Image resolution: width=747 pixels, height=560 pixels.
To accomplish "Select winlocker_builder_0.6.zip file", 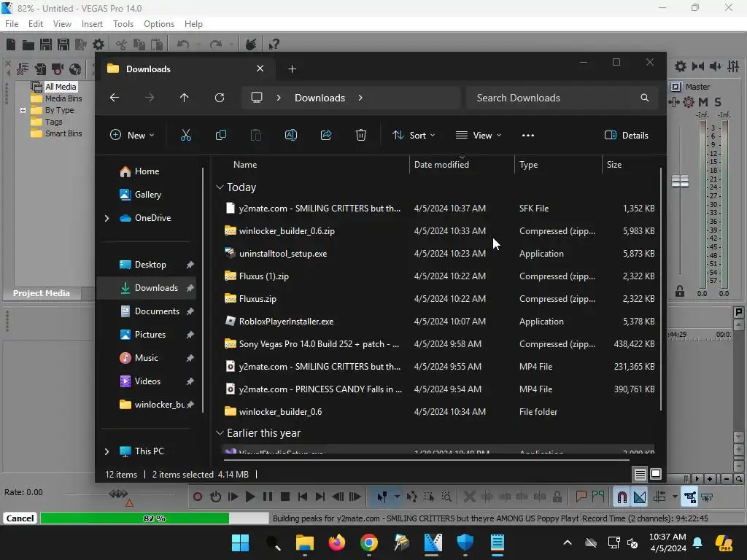I will click(439, 231).
